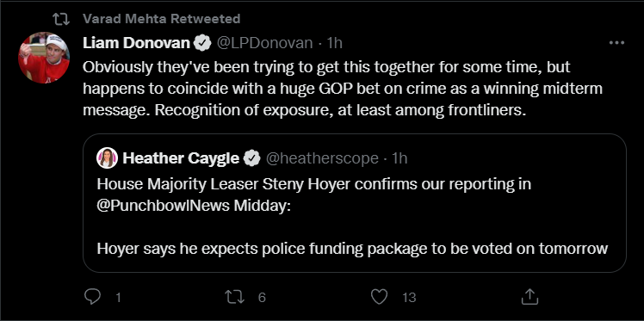Click Heather Caygle's verified badge

point(252,158)
